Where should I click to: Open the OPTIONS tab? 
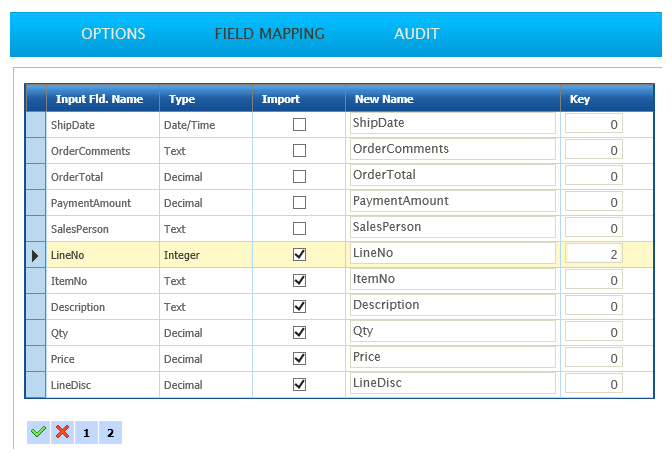(113, 34)
